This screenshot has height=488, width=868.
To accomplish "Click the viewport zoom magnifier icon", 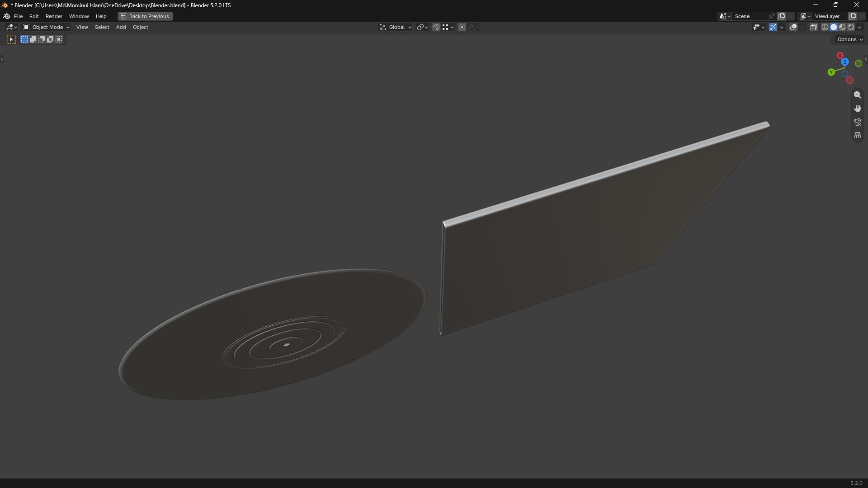I will (x=857, y=95).
